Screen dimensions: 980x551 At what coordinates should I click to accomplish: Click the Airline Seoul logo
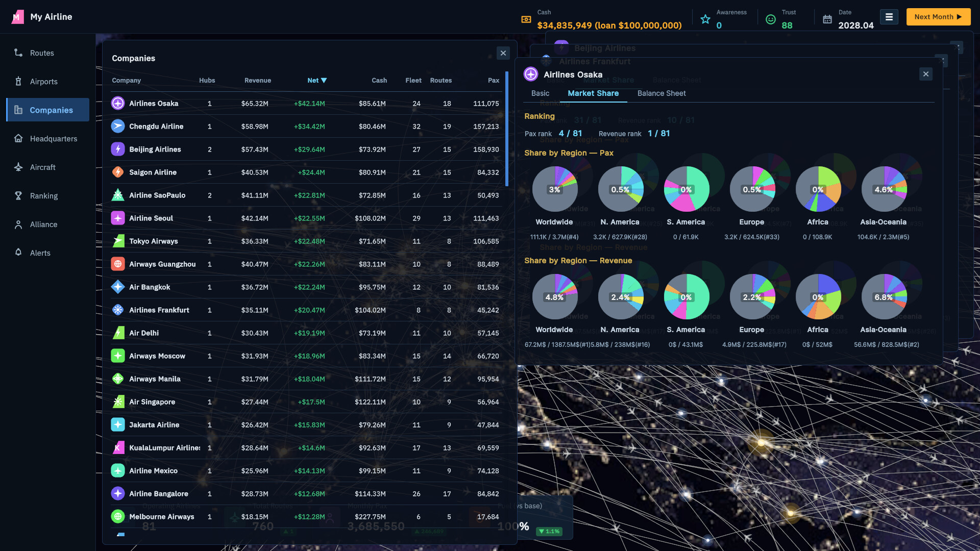(118, 218)
